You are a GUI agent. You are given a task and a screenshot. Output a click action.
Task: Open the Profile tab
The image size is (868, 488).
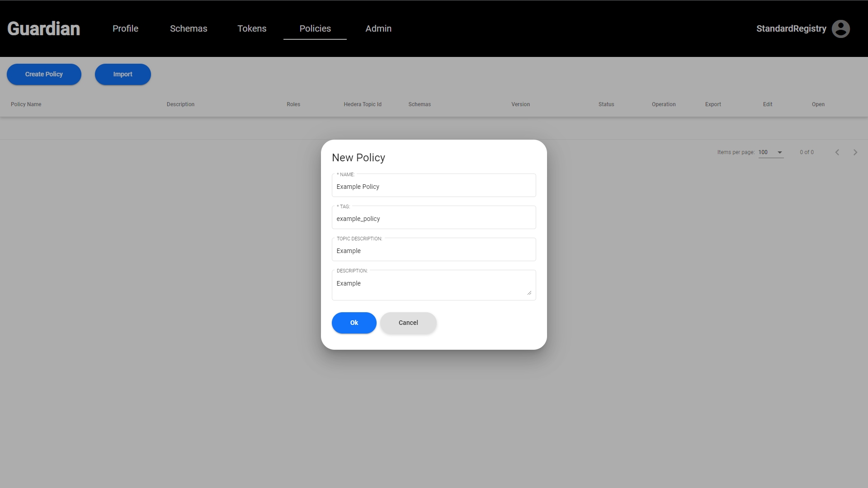125,29
